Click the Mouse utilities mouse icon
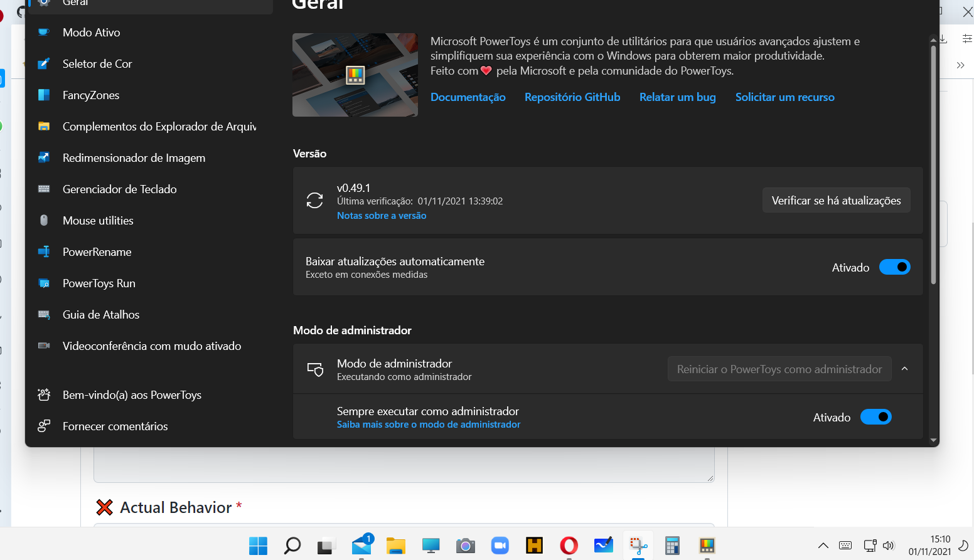Screen dimensions: 974x560 [x=44, y=220]
